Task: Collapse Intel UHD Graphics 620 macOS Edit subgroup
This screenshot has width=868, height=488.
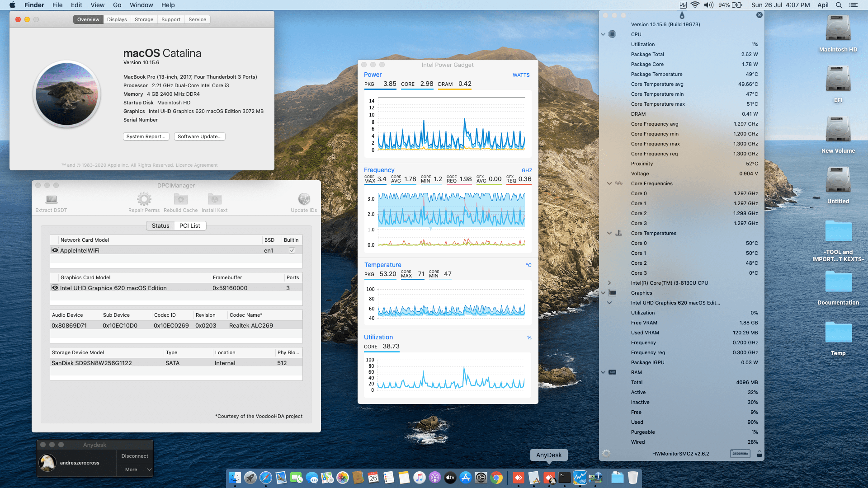Action: coord(609,303)
